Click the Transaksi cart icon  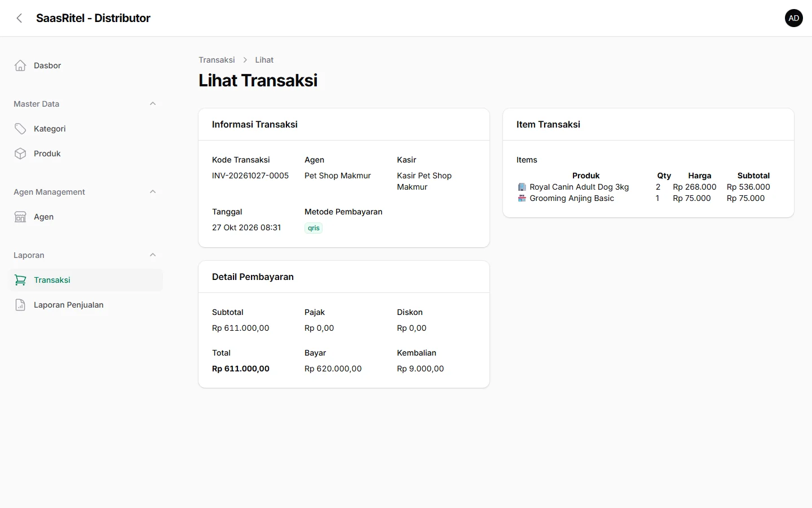20,280
